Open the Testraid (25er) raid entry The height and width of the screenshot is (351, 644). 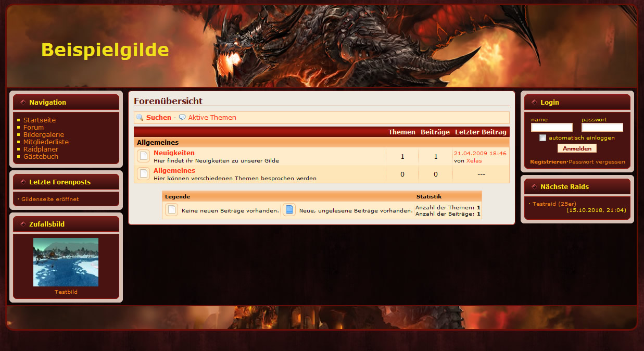554,204
